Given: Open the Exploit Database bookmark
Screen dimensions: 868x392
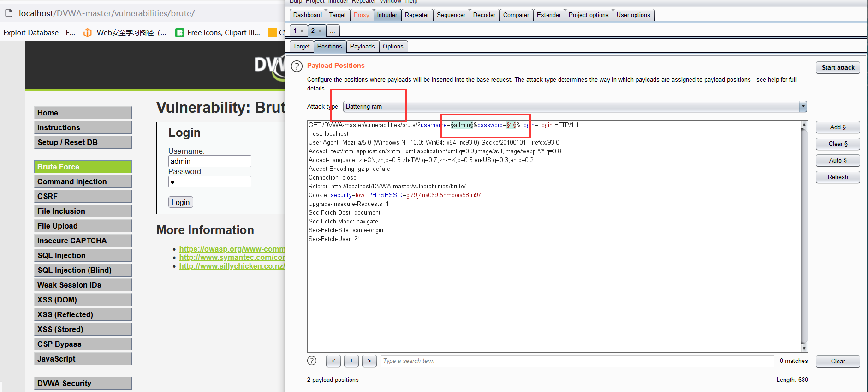Looking at the screenshot, I should tap(39, 32).
